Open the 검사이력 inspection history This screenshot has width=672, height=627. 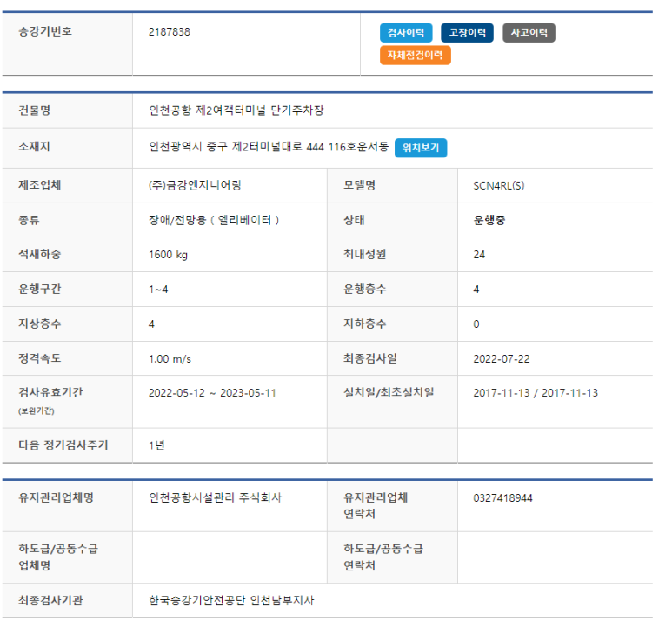coord(406,33)
